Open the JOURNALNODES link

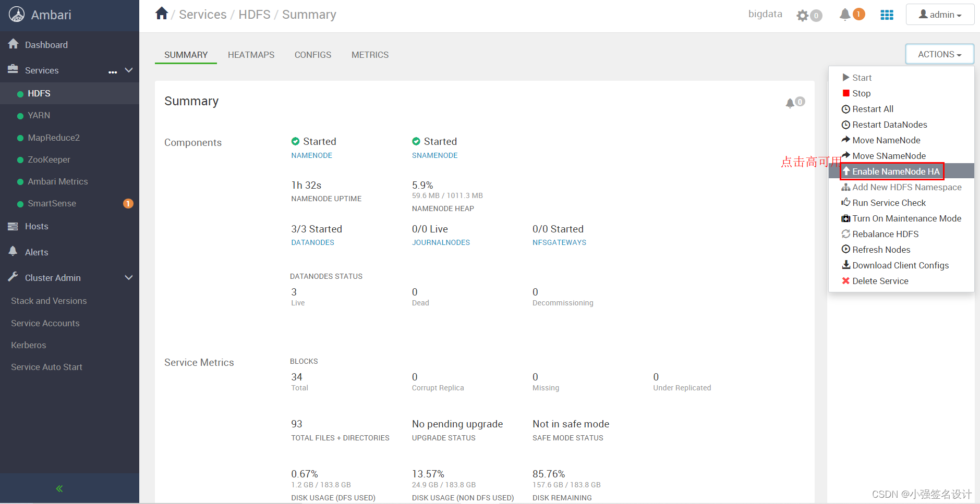[441, 242]
